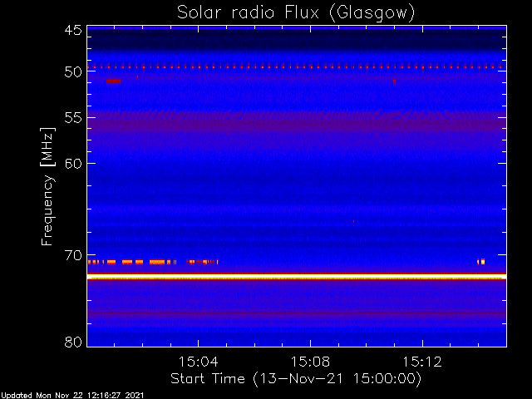Click the 60 frequency tick label

pos(73,164)
